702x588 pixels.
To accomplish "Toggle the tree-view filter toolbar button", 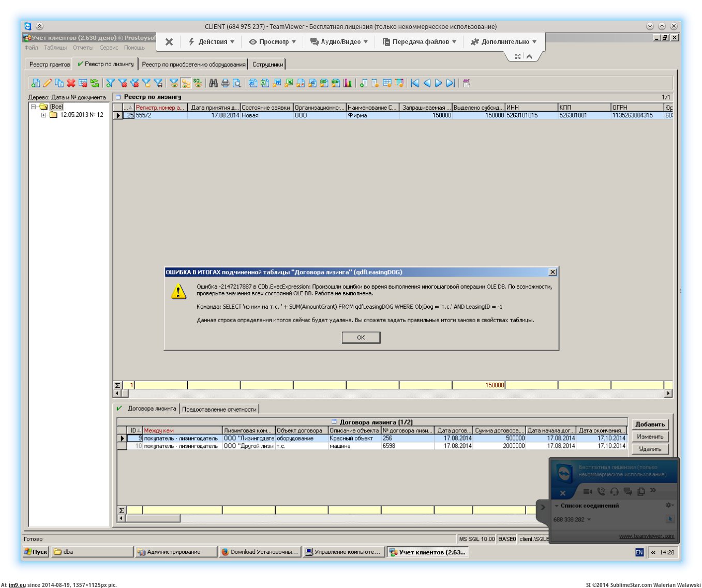I will pos(186,83).
